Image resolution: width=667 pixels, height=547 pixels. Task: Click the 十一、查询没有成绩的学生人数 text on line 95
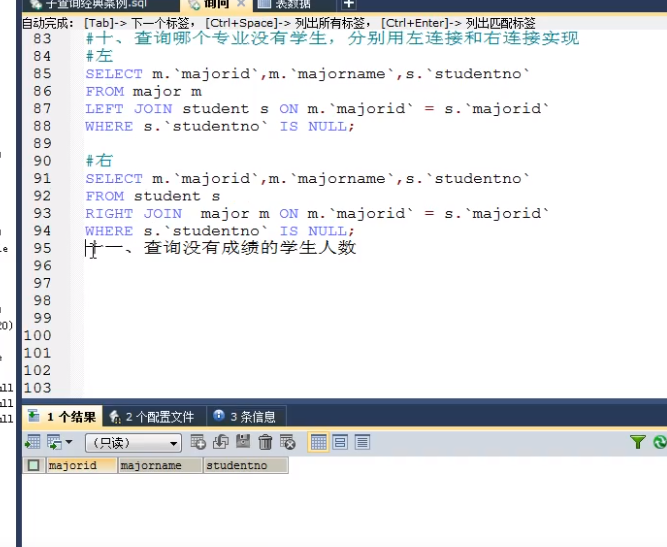coord(221,248)
